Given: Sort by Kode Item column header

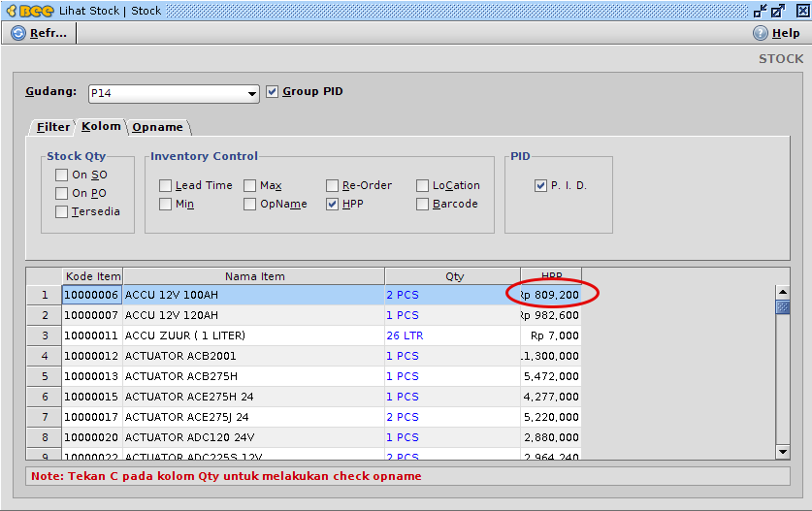Looking at the screenshot, I should pyautogui.click(x=93, y=276).
